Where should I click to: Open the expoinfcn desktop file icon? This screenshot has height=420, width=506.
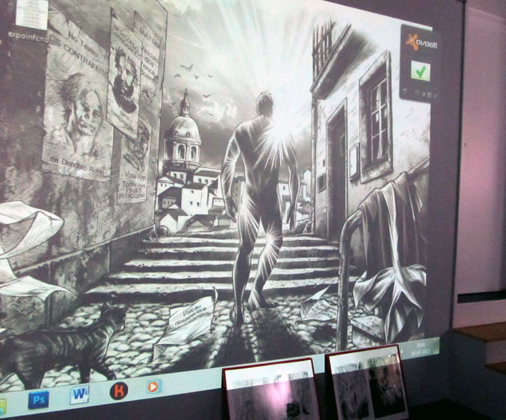(31, 14)
